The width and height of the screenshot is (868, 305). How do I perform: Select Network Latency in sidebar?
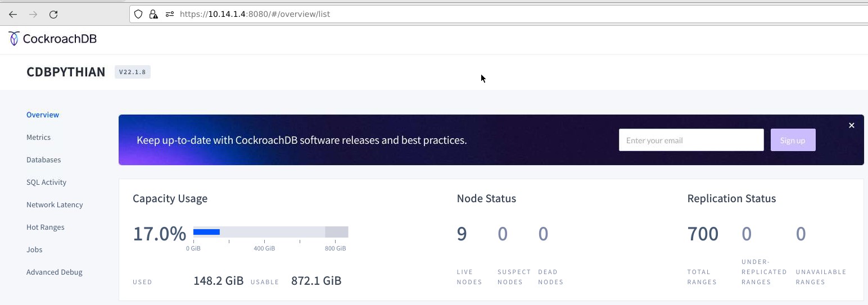(x=55, y=204)
